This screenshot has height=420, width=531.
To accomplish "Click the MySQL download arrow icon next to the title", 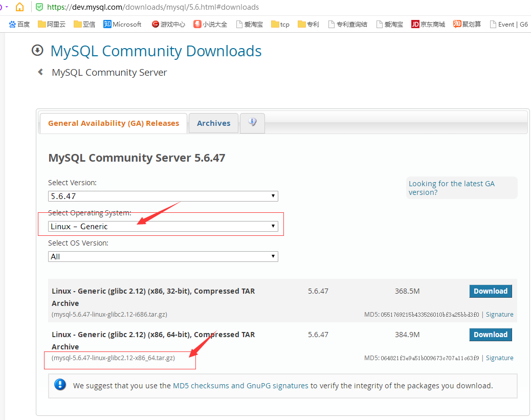I will (37, 50).
